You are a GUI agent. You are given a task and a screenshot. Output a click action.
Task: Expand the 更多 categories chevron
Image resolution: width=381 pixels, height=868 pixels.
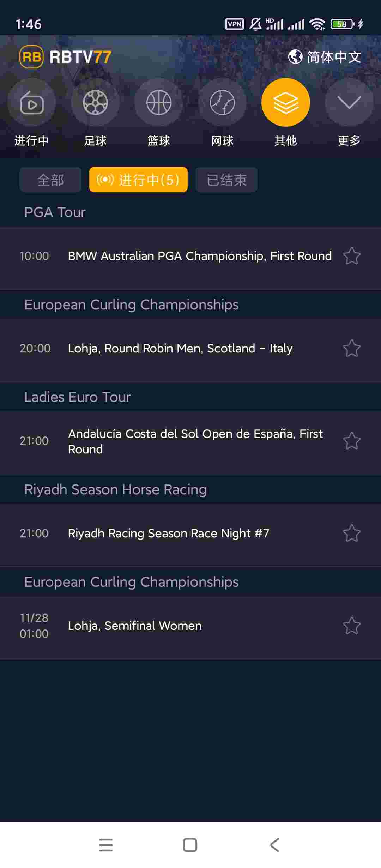pyautogui.click(x=349, y=103)
